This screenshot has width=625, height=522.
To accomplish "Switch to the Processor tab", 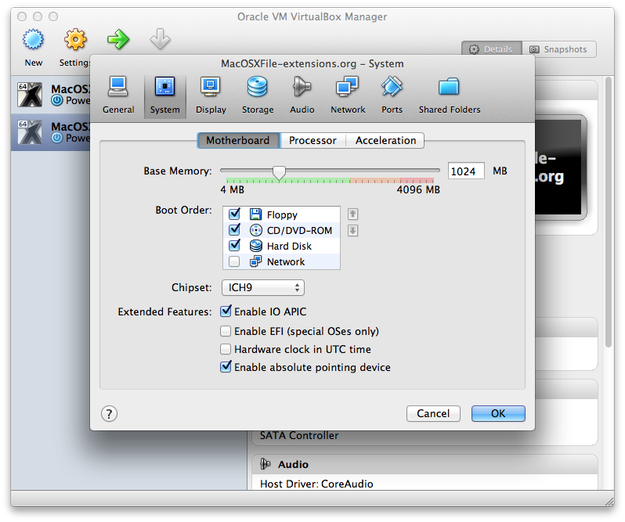I will (x=312, y=140).
